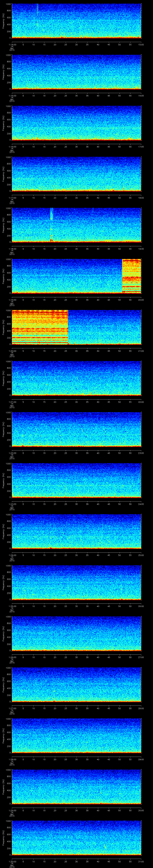Image resolution: width=153 pixels, height=868 pixels.
Task: Click inside the 1:26:00 spectrogram panel
Action: (x=76, y=633)
